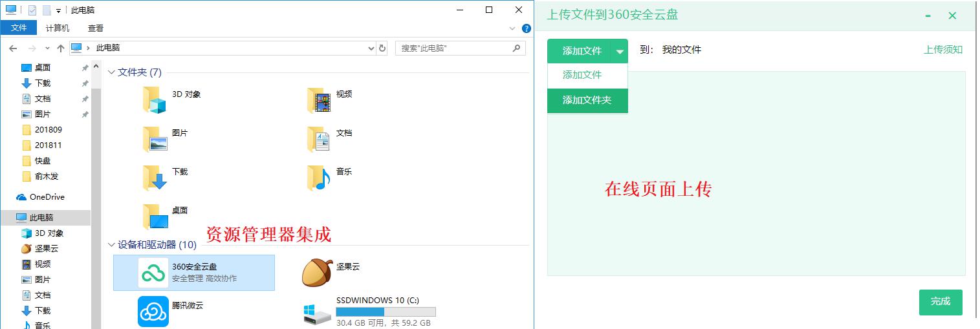Open the 360安全云盘 drive icon
The width and height of the screenshot is (980, 329).
click(153, 273)
